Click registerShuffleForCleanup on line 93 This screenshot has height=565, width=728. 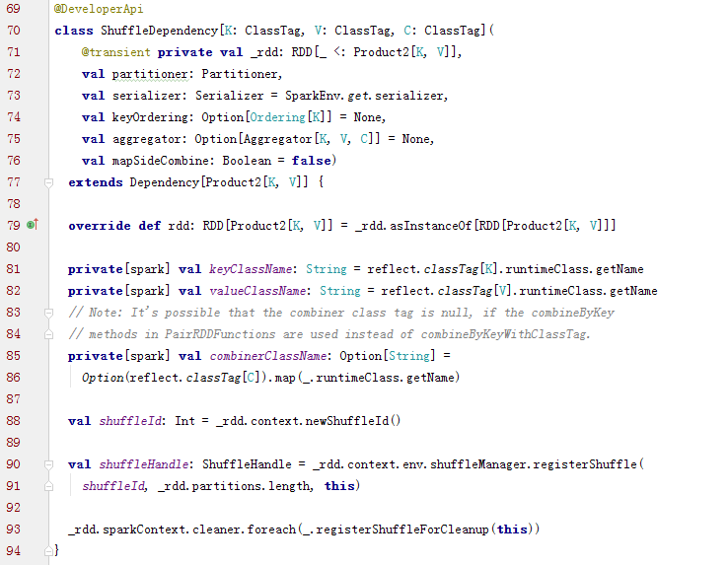(x=402, y=530)
